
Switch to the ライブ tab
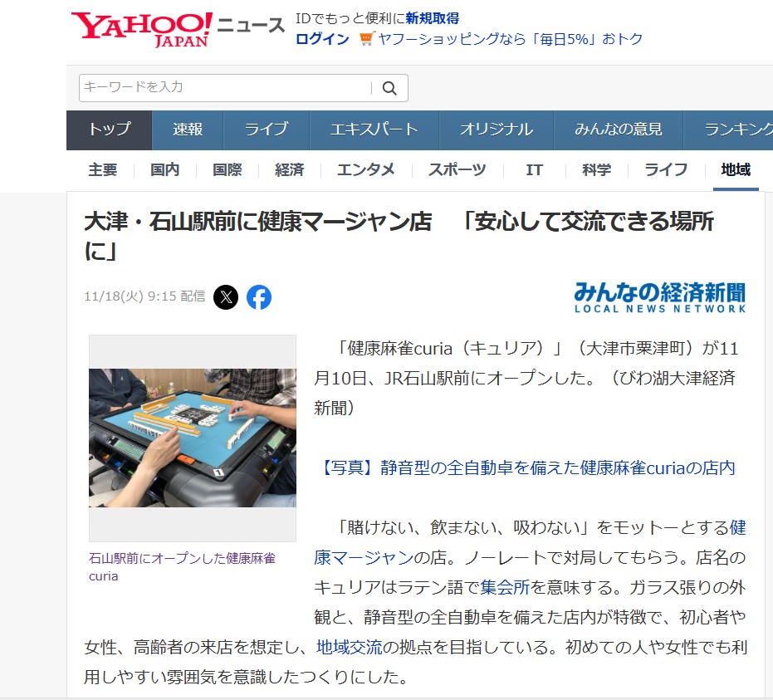266,130
